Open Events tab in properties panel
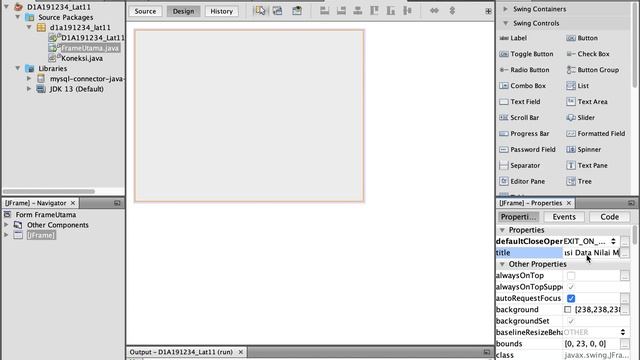 pos(564,217)
